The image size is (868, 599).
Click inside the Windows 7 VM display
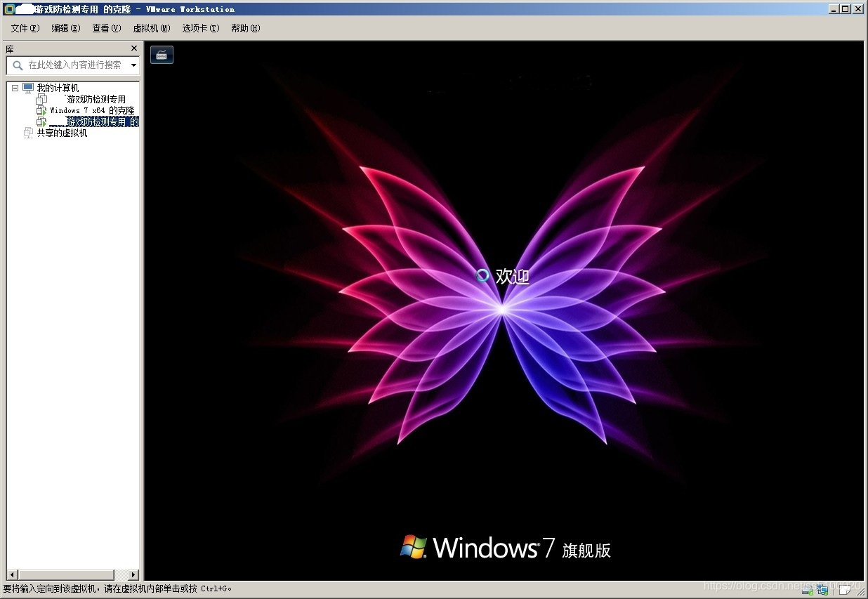[x=504, y=310]
